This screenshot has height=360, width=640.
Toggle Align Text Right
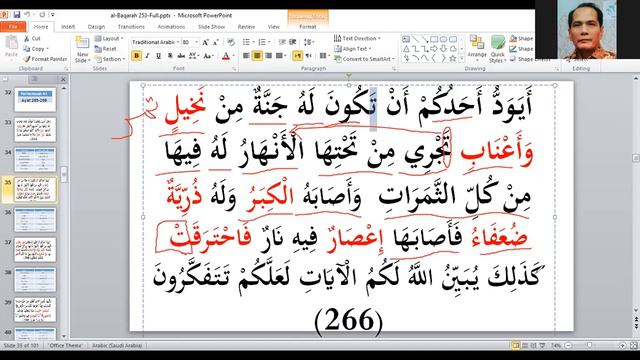(x=268, y=56)
